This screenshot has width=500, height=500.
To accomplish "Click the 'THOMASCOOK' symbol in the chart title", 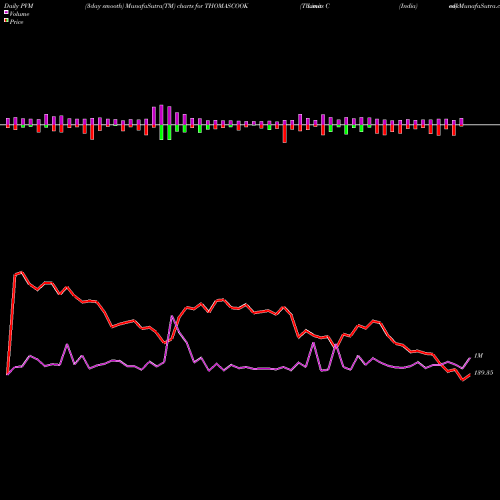I will pos(226,6).
